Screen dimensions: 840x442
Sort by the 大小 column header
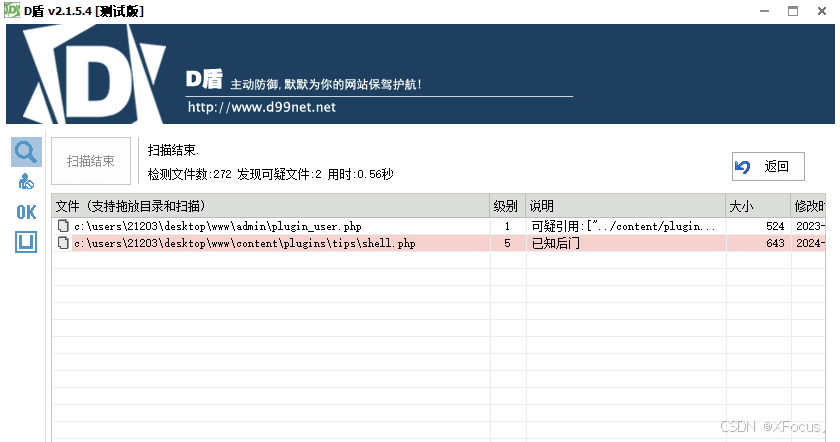[x=758, y=206]
